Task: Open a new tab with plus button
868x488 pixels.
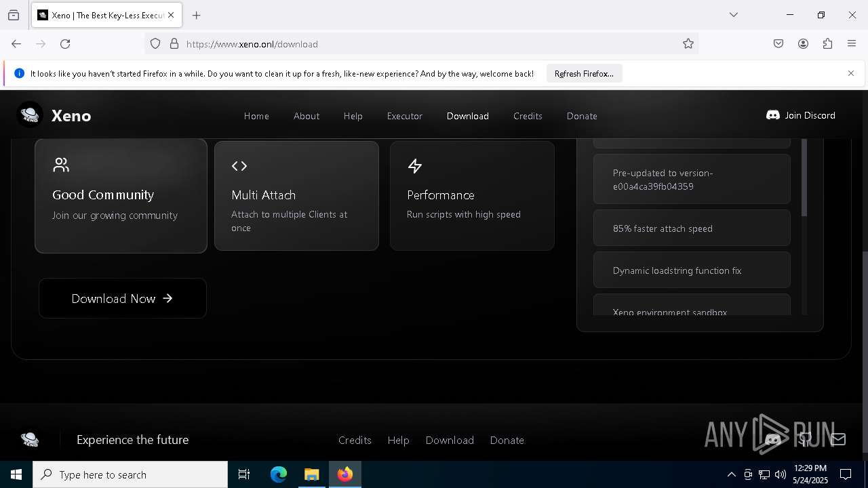Action: (197, 15)
